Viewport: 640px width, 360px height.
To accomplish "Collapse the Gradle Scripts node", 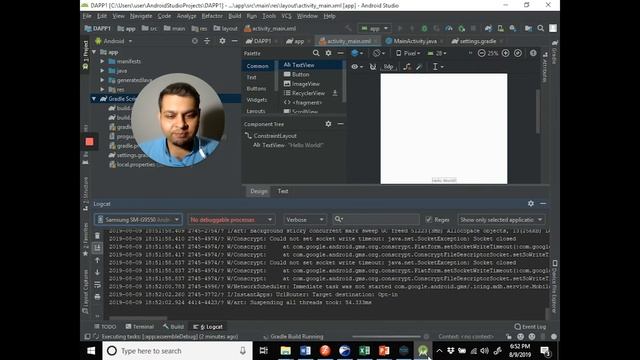I will point(94,99).
